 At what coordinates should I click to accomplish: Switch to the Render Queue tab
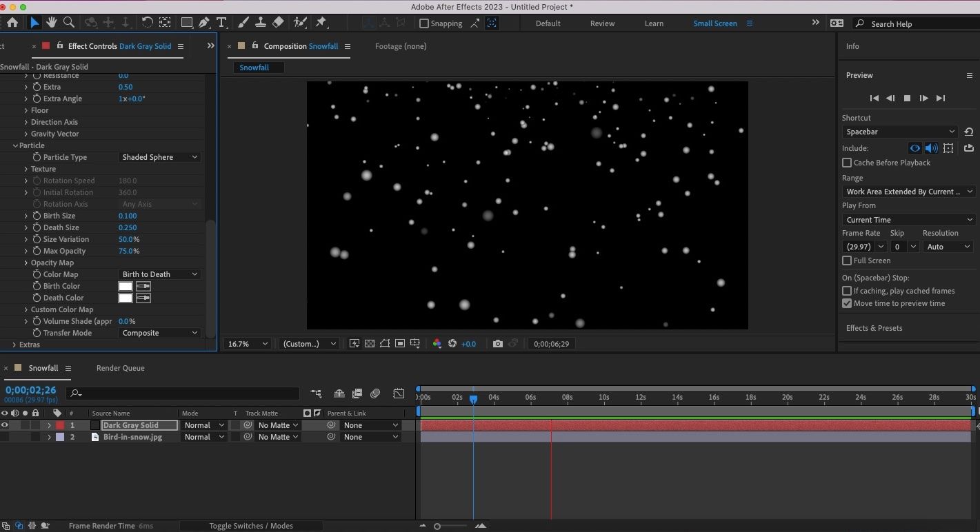pos(120,368)
